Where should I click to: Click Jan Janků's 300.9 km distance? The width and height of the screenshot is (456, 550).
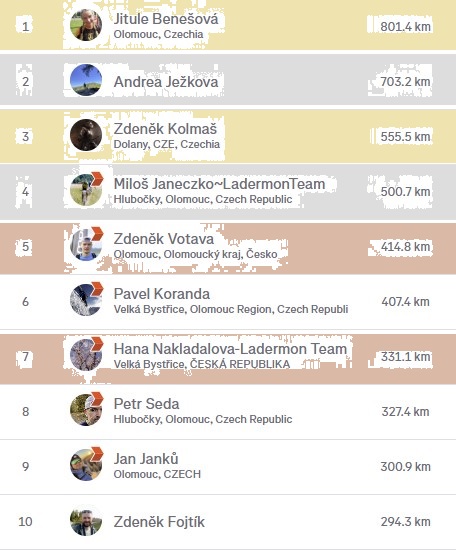[405, 467]
